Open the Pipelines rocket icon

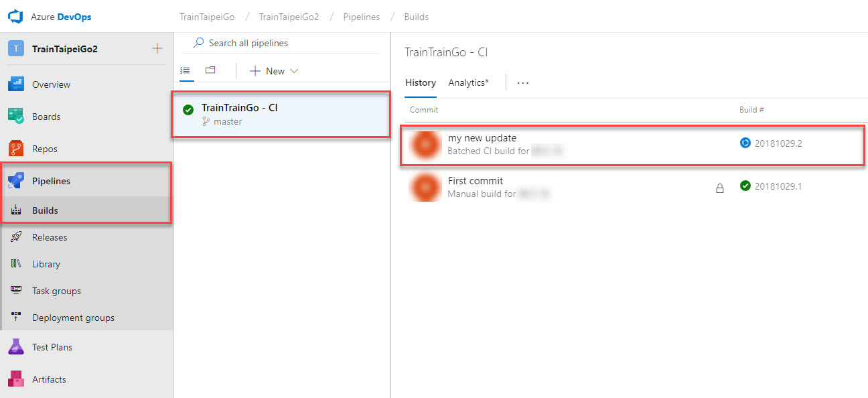pyautogui.click(x=16, y=181)
